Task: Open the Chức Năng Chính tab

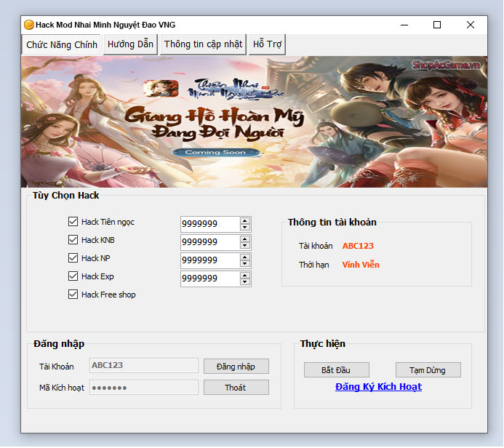Action: click(x=61, y=44)
